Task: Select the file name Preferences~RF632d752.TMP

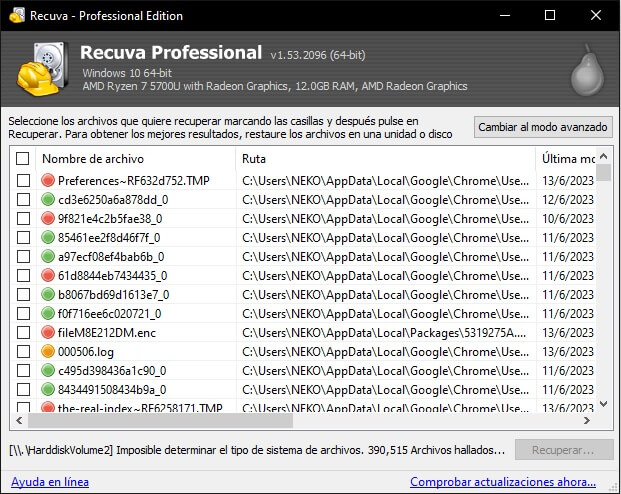Action: [133, 181]
